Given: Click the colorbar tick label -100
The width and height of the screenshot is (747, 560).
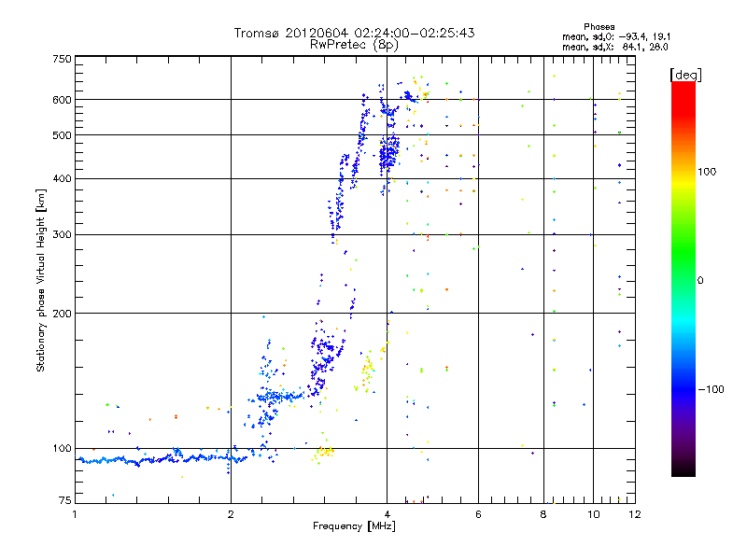Looking at the screenshot, I should click(x=712, y=388).
